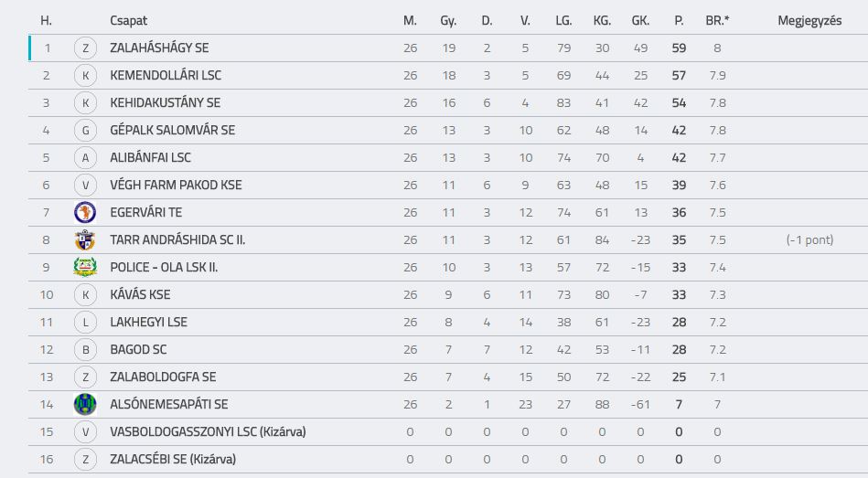This screenshot has height=478, width=868.
Task: Click the Police - Ola LSK II. logo
Action: point(85,267)
